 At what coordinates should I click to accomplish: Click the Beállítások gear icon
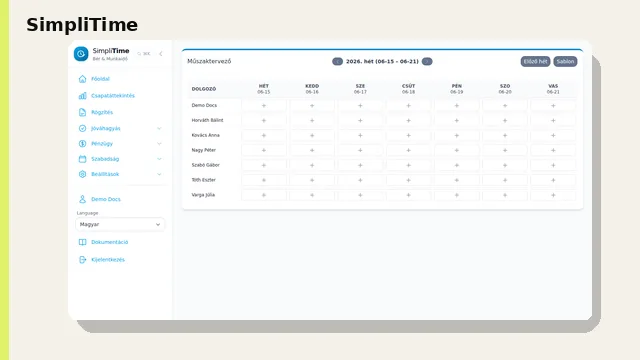coord(82,174)
